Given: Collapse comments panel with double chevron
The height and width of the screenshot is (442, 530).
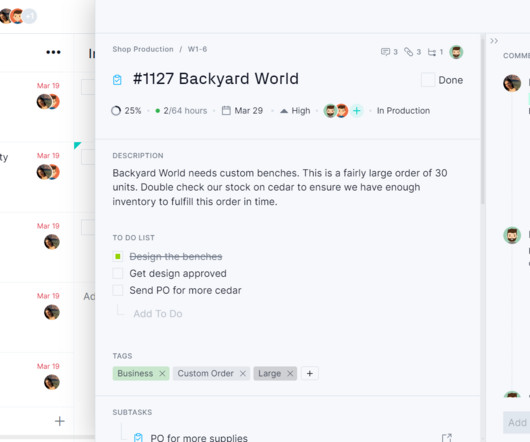Looking at the screenshot, I should (494, 41).
